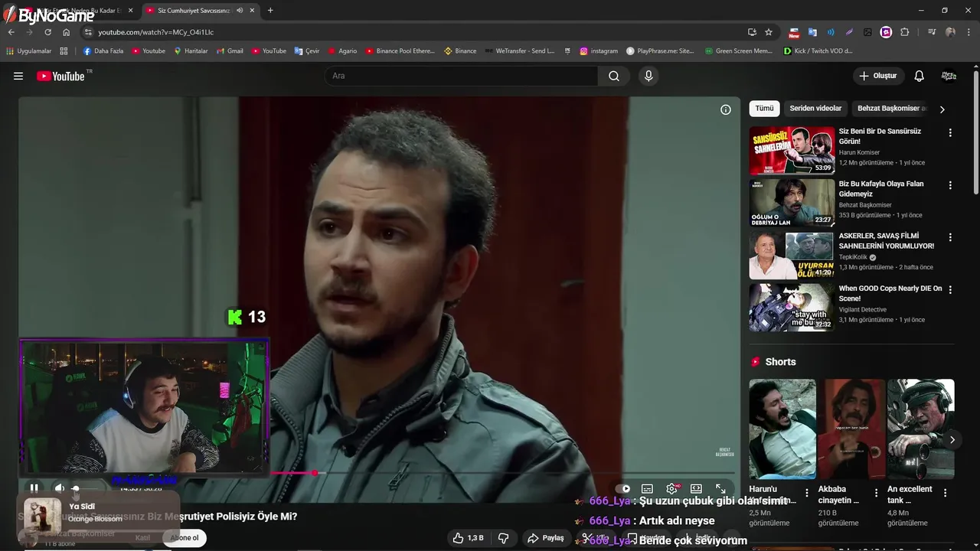Open the Chrome extensions puzzle icon

(x=905, y=32)
